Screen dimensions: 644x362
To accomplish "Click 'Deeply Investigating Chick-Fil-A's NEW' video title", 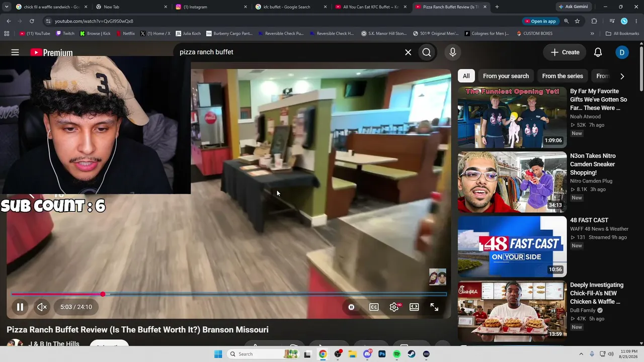I will [597, 293].
